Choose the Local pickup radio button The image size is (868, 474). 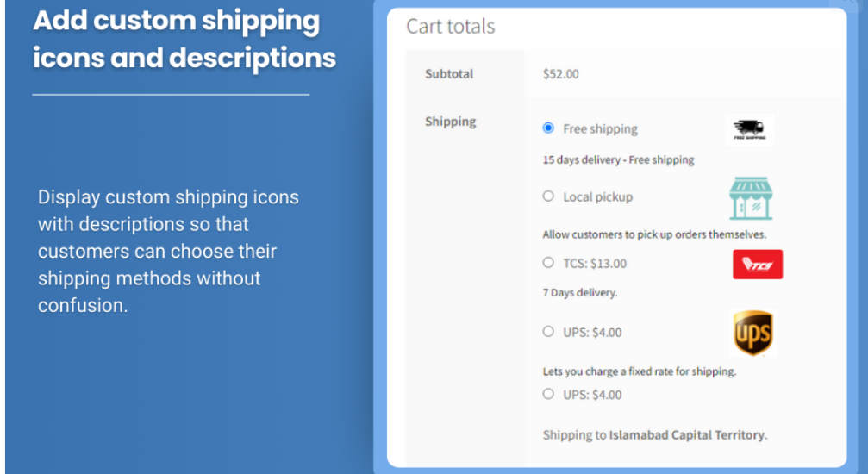pos(548,196)
